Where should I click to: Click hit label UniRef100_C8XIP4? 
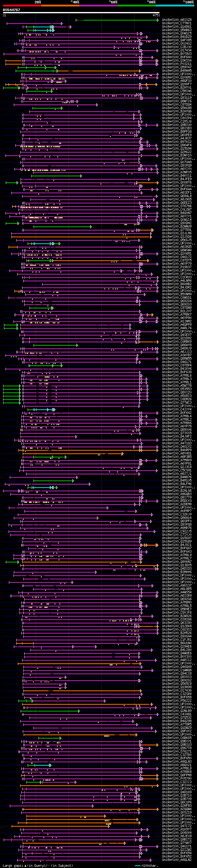[x=177, y=118]
